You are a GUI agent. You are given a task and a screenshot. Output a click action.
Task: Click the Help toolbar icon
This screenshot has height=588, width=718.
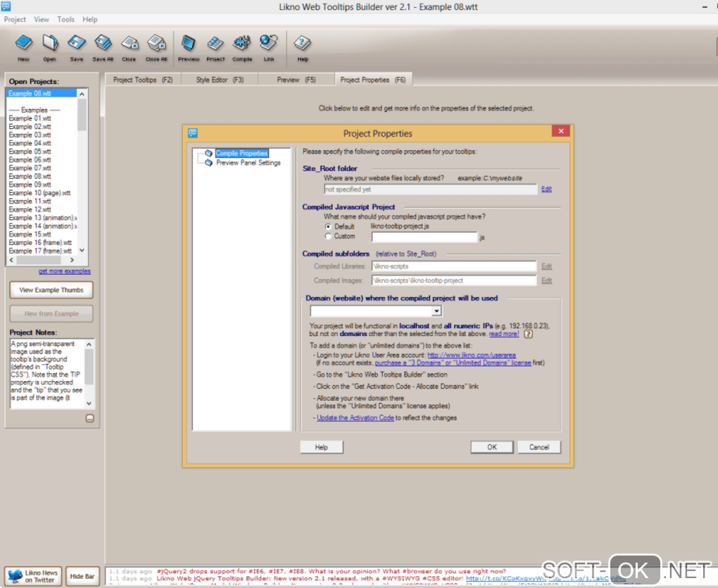302,48
